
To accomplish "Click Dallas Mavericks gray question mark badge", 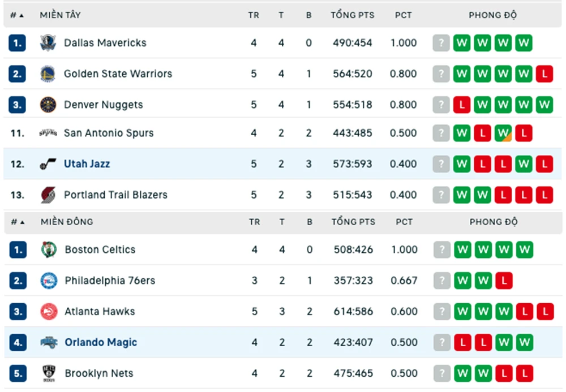I will [441, 43].
